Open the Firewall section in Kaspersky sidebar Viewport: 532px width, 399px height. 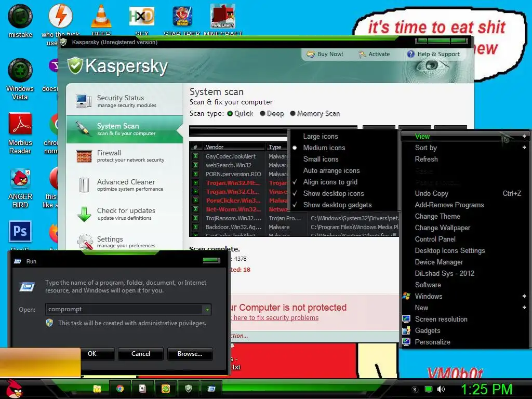pos(125,156)
